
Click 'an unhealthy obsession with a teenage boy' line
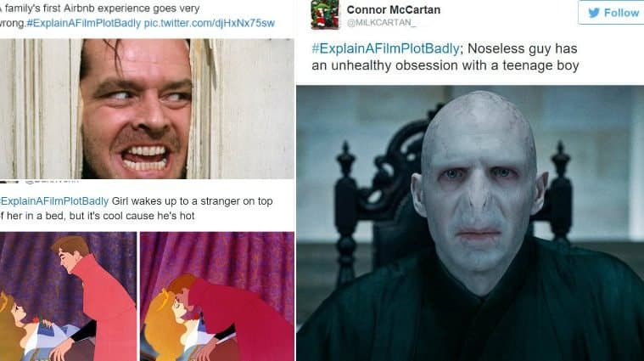(445, 65)
